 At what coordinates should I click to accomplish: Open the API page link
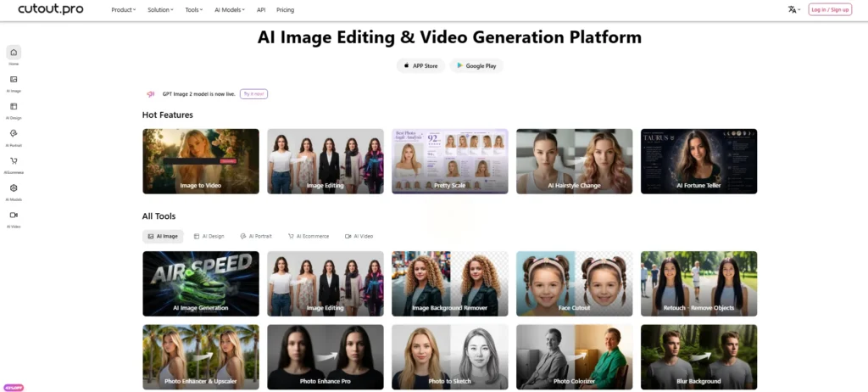click(261, 10)
